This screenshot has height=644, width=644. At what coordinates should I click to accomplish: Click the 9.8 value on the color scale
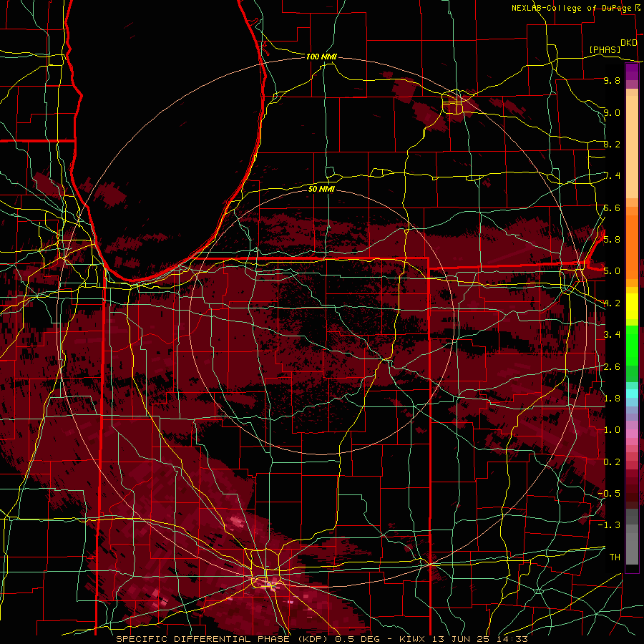point(612,80)
